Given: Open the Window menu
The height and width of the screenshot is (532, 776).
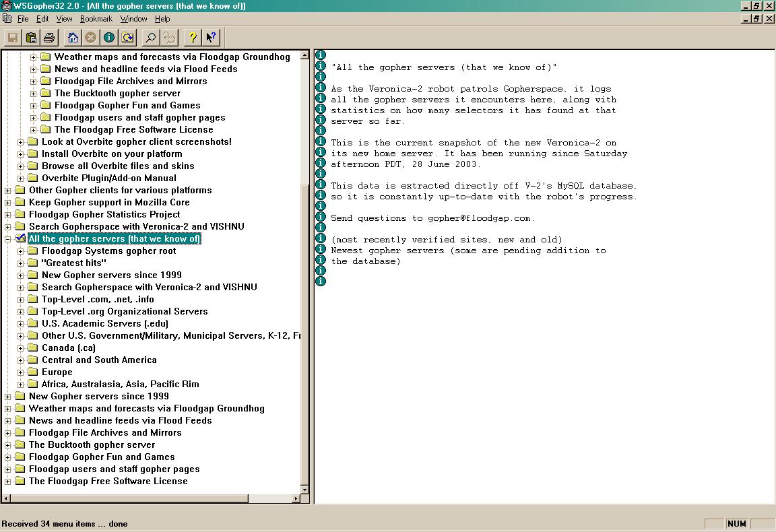Looking at the screenshot, I should coord(133,19).
